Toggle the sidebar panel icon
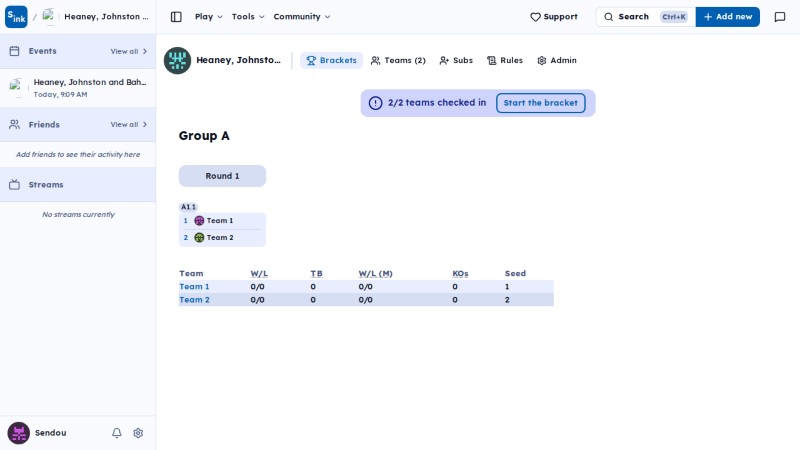This screenshot has width=800, height=450. 176,17
